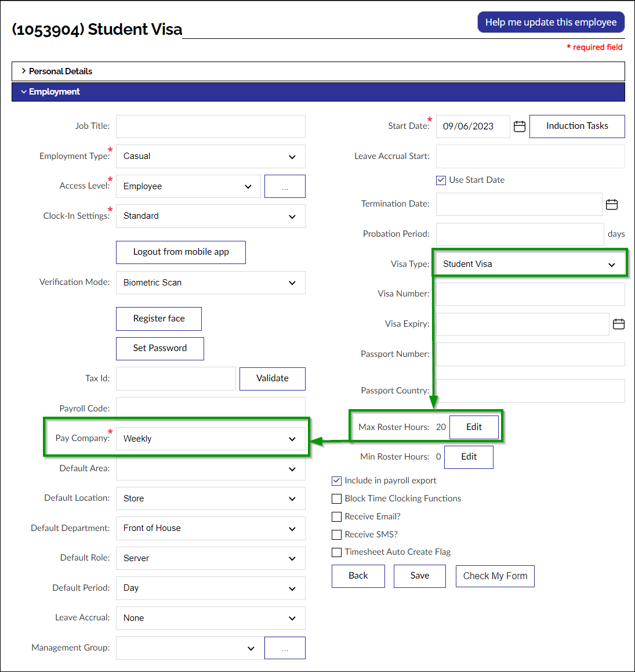Click the Register face button
635x672 pixels.
(159, 319)
